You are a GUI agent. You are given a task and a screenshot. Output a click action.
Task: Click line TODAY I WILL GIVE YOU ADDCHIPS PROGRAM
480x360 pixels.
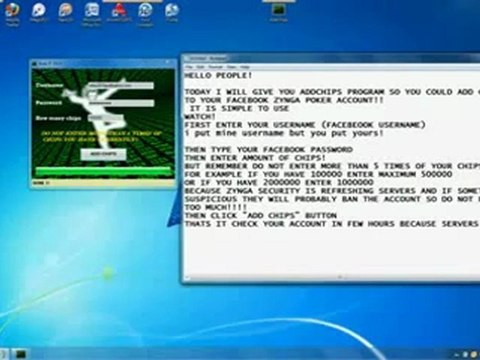[x=332, y=92]
